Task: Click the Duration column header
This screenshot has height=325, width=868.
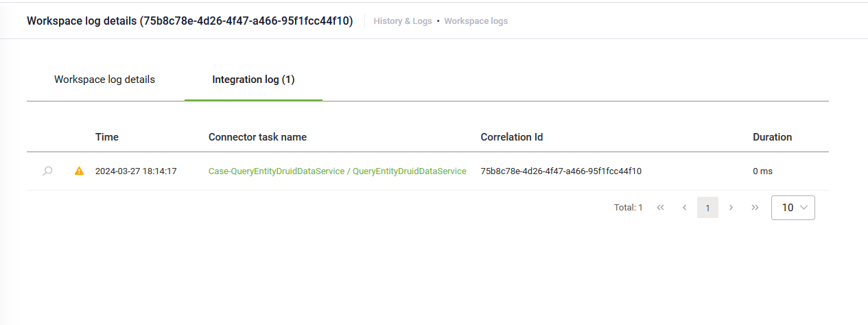Action: [x=773, y=137]
